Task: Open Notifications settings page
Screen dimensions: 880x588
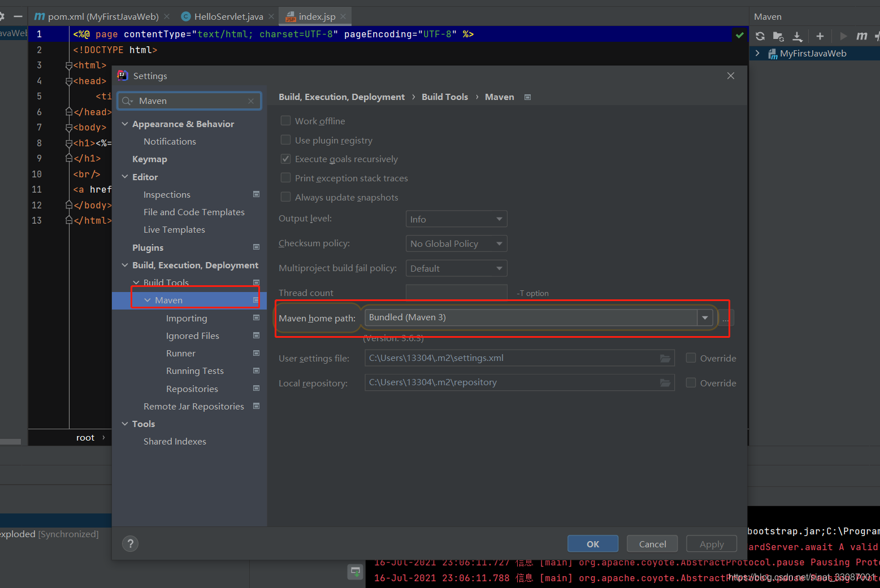Action: [170, 141]
